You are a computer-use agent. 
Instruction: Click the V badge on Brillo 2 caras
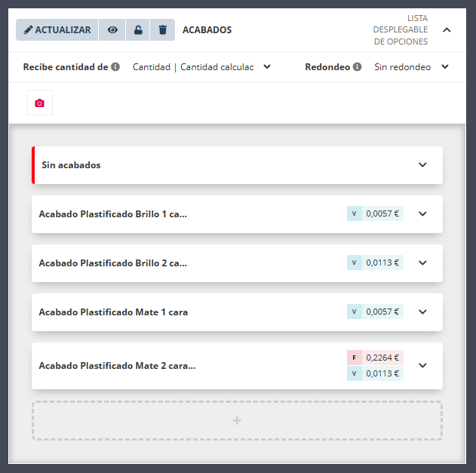pos(355,263)
